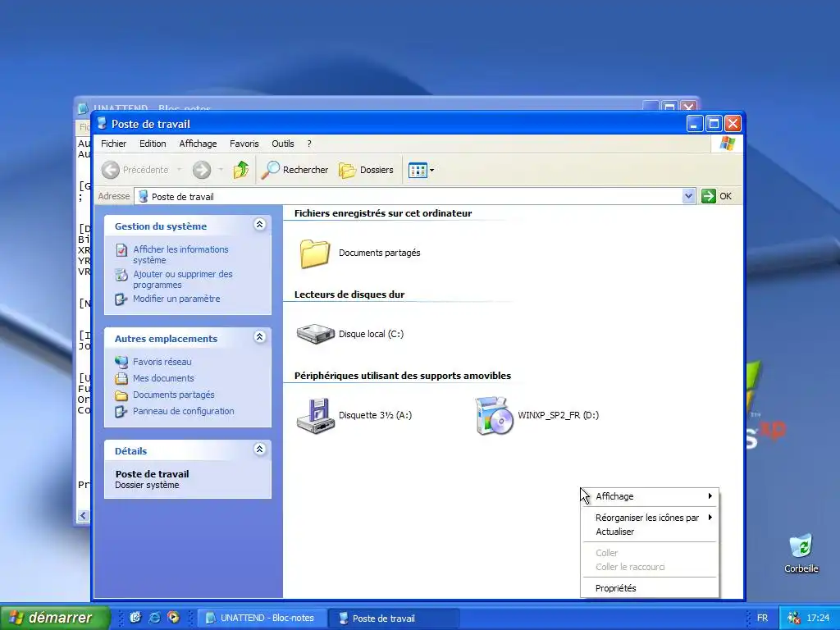The height and width of the screenshot is (630, 840).
Task: Open the address bar dropdown
Action: pyautogui.click(x=688, y=196)
